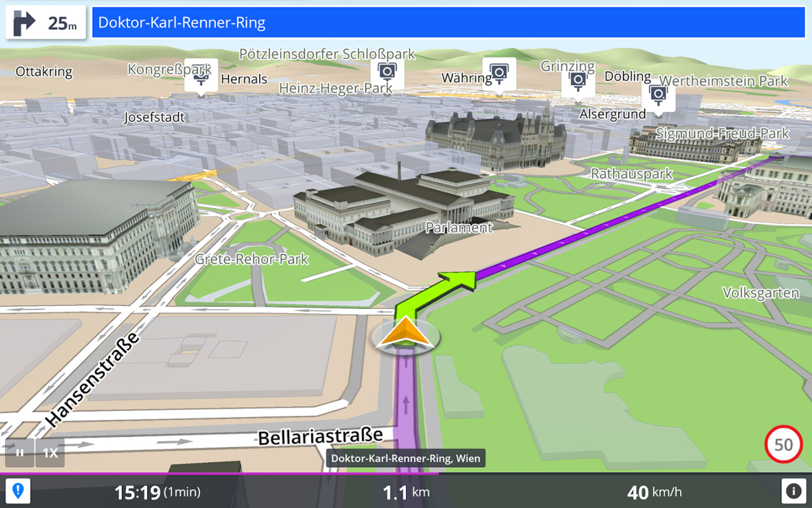
Task: Click the speed camera icon near Heinz-Heger-Park
Action: coord(387,73)
